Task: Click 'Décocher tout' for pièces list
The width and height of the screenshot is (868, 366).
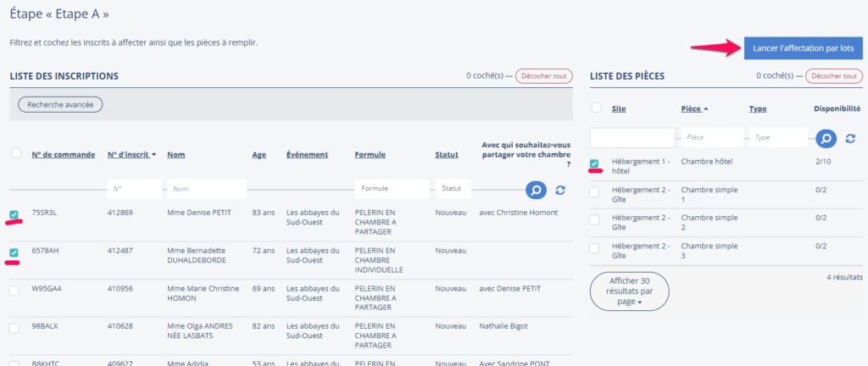Action: click(x=834, y=76)
